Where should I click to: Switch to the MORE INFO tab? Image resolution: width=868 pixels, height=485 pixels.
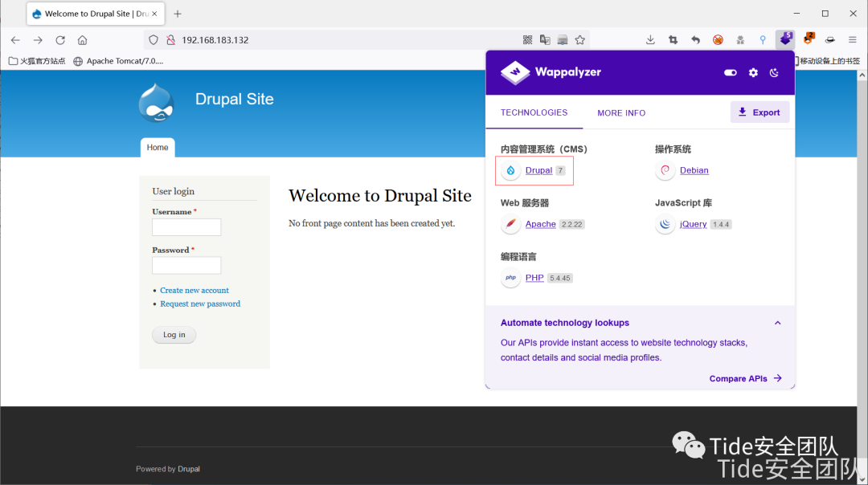pyautogui.click(x=621, y=112)
